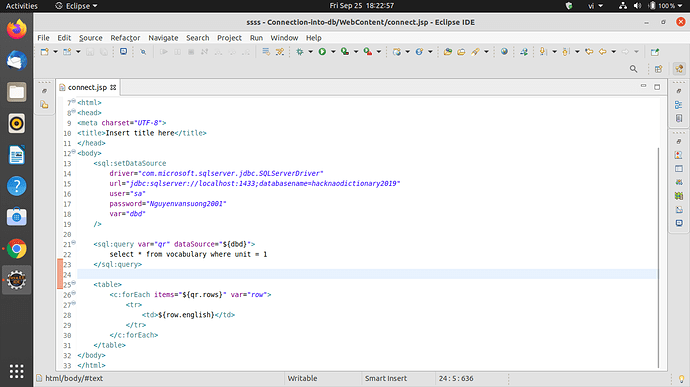Open the File menu
The height and width of the screenshot is (387, 690).
(43, 38)
